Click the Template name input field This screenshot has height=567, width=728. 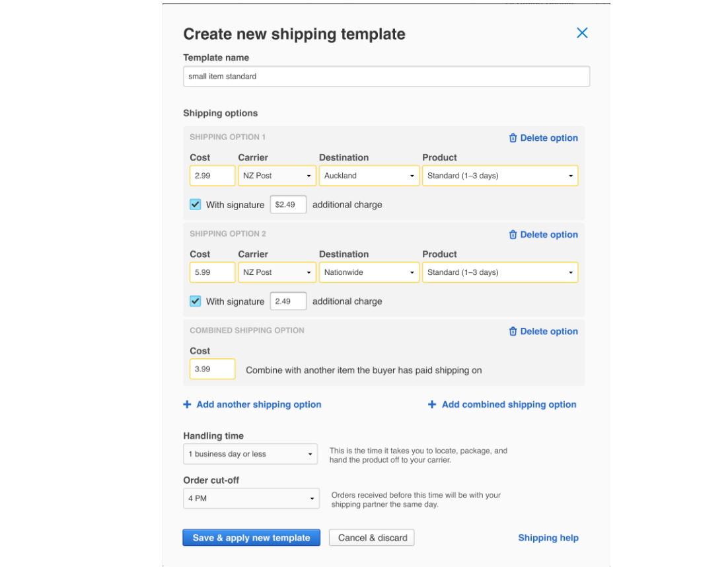pos(386,76)
